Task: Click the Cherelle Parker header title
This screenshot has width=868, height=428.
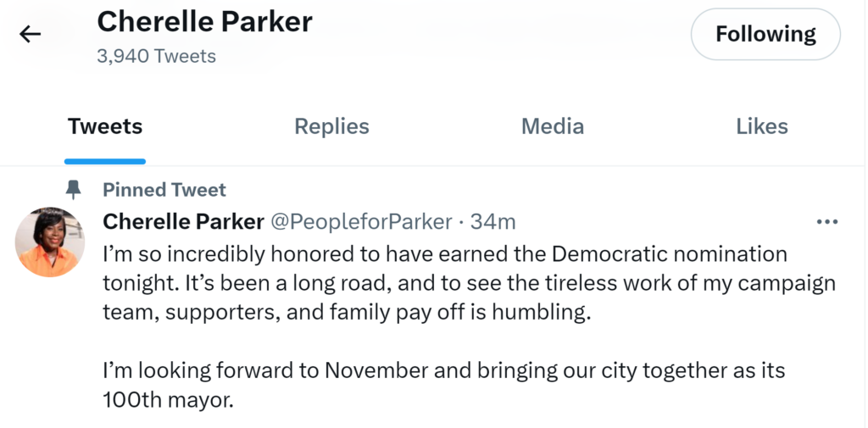Action: pyautogui.click(x=204, y=22)
